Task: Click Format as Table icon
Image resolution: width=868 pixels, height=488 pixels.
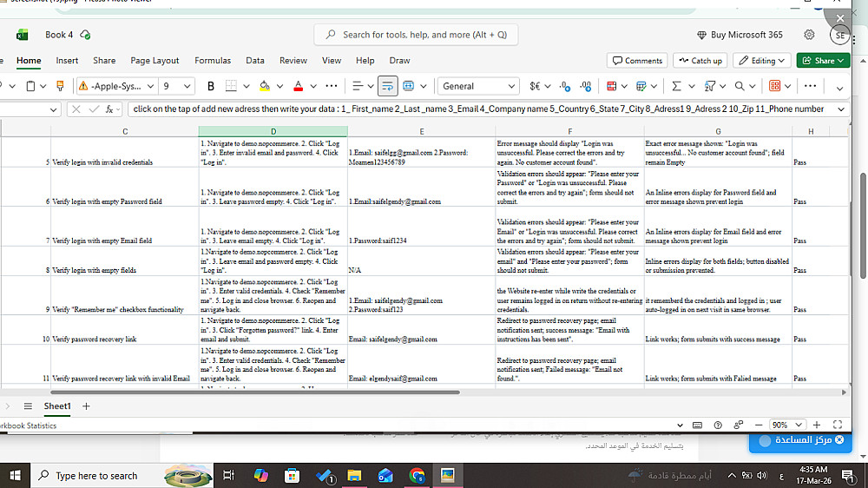Action: [641, 87]
